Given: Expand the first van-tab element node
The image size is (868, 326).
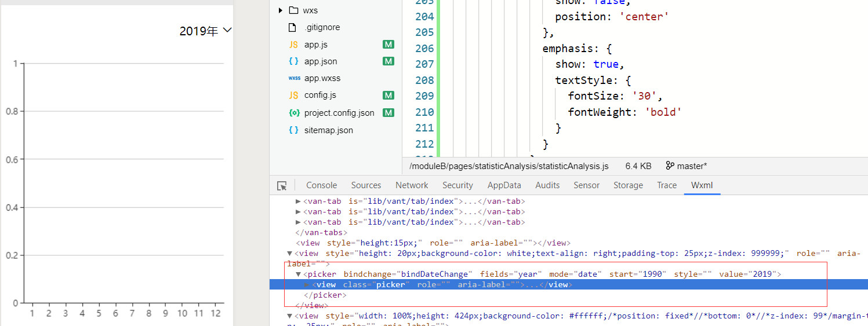Looking at the screenshot, I should 299,202.
